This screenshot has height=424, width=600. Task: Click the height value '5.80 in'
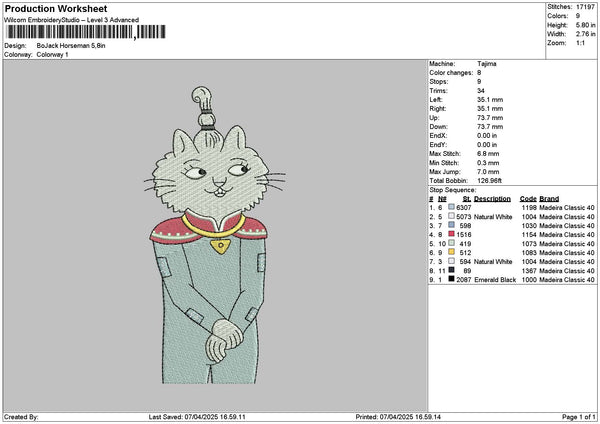point(585,25)
